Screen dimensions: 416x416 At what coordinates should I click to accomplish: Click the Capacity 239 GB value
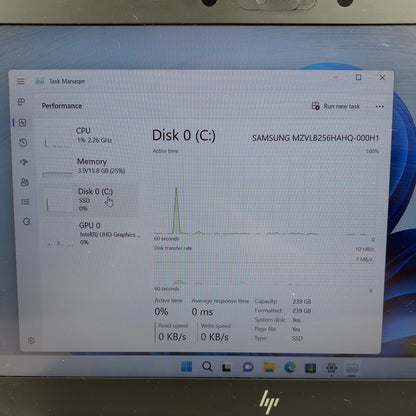[x=302, y=302]
